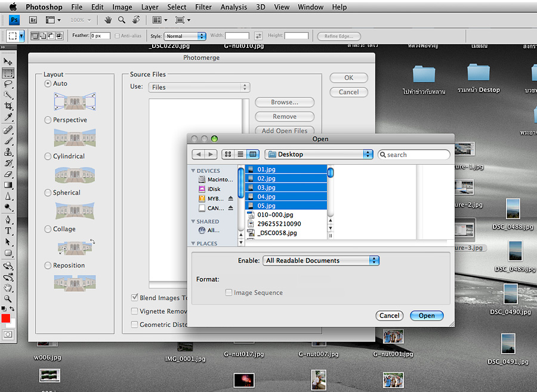Launch Bridge from the Br icon

tap(33, 20)
